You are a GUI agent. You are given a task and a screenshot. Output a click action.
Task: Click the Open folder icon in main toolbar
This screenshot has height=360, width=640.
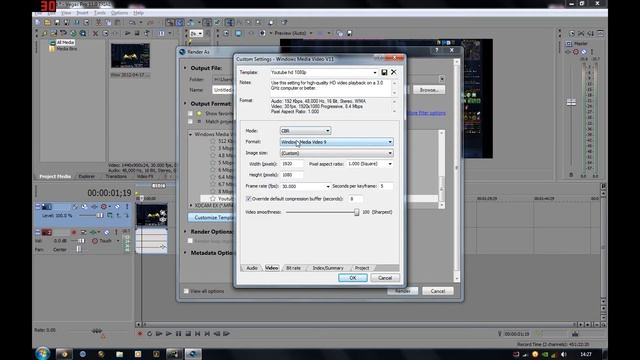(47, 22)
